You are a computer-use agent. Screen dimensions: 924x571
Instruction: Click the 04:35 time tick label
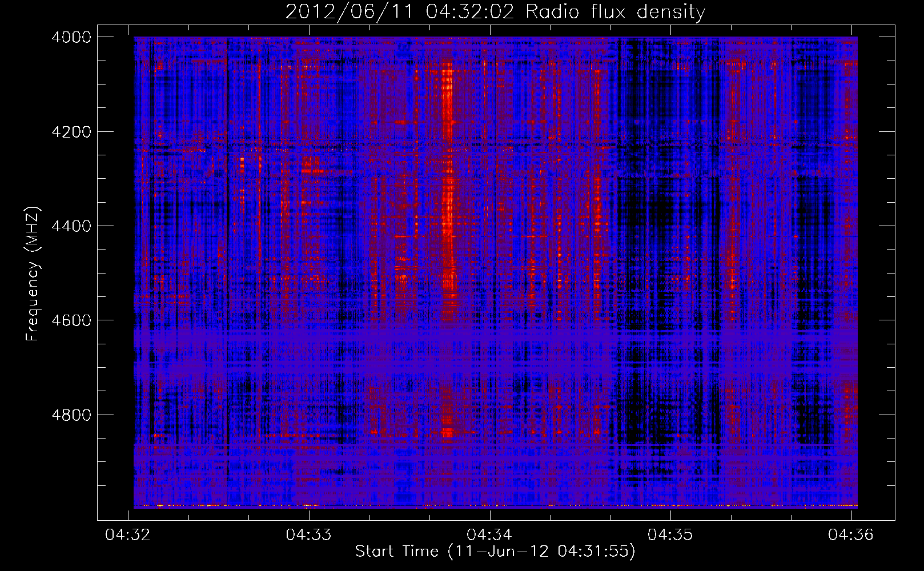tap(670, 534)
